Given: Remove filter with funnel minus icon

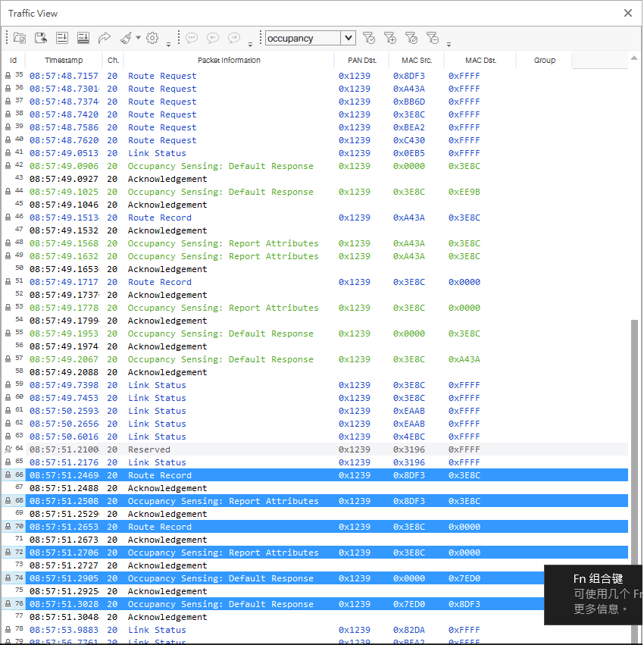Looking at the screenshot, I should (x=432, y=38).
